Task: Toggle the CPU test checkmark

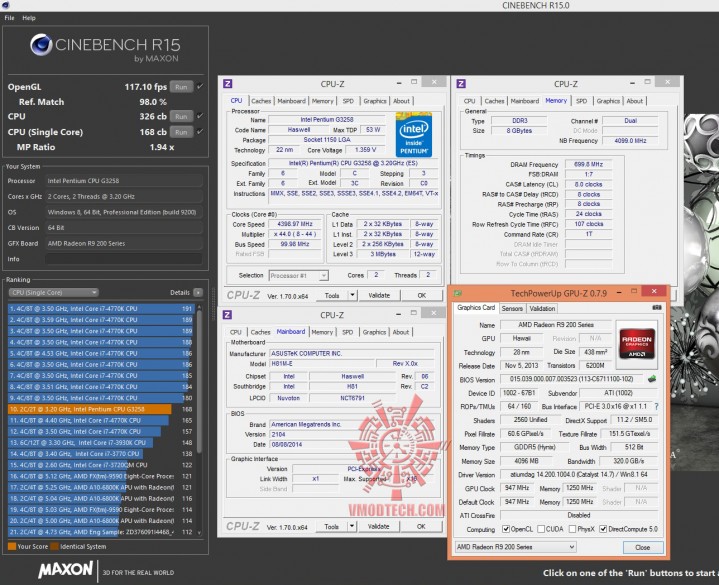Action: 200,116
